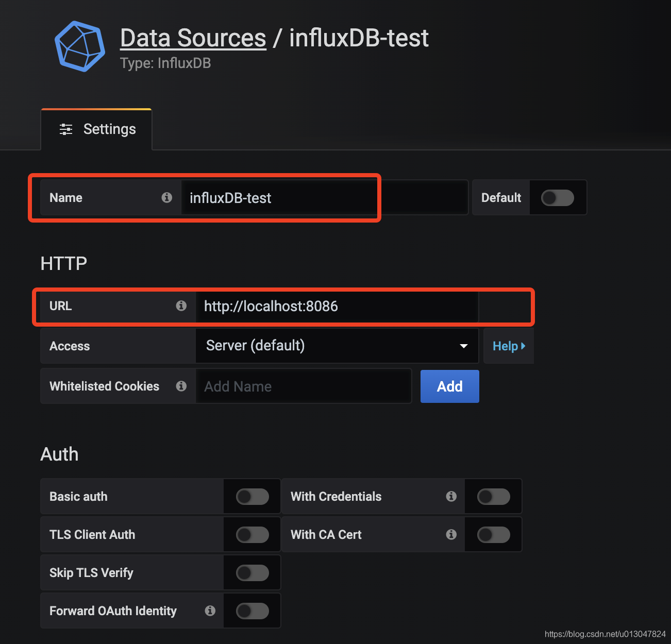This screenshot has height=644, width=671.
Task: Click the info icon next to Name
Action: [166, 197]
